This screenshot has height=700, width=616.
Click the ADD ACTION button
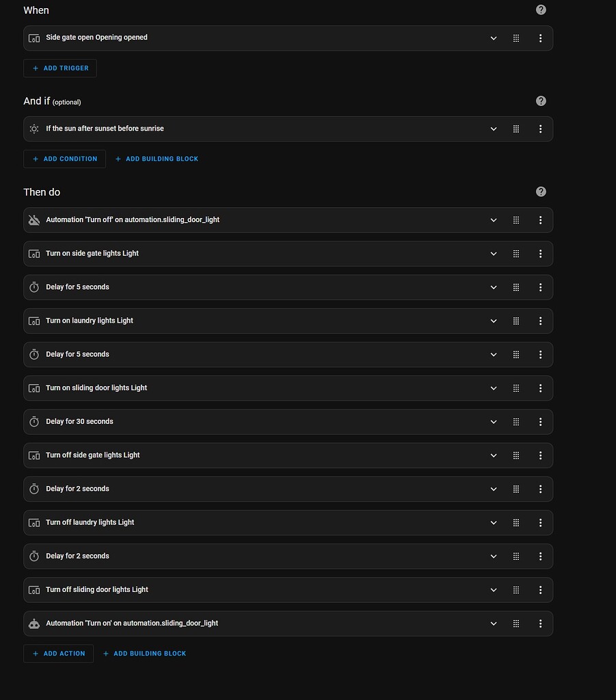tap(58, 654)
